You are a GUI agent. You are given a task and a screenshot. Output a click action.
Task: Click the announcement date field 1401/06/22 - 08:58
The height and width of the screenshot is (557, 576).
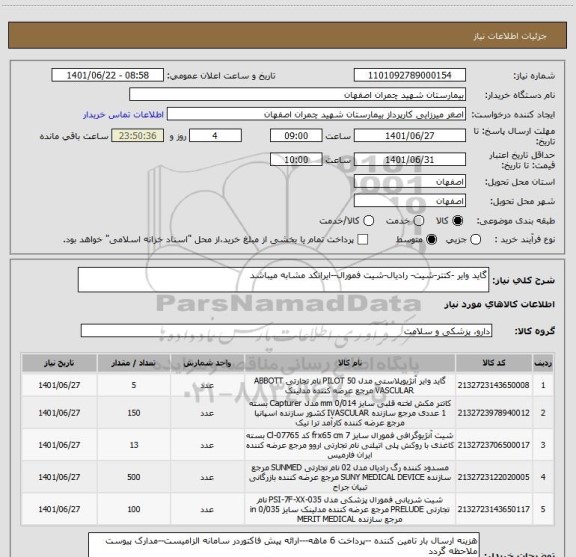108,75
